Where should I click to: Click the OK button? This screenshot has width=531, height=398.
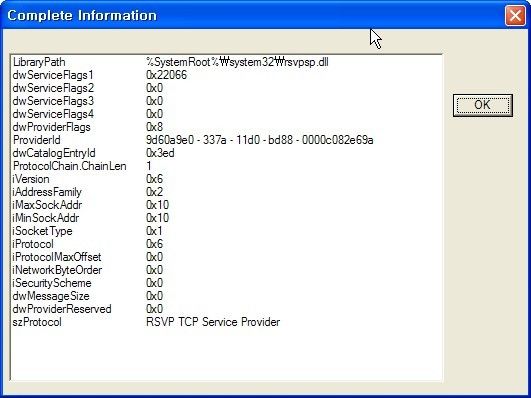483,105
